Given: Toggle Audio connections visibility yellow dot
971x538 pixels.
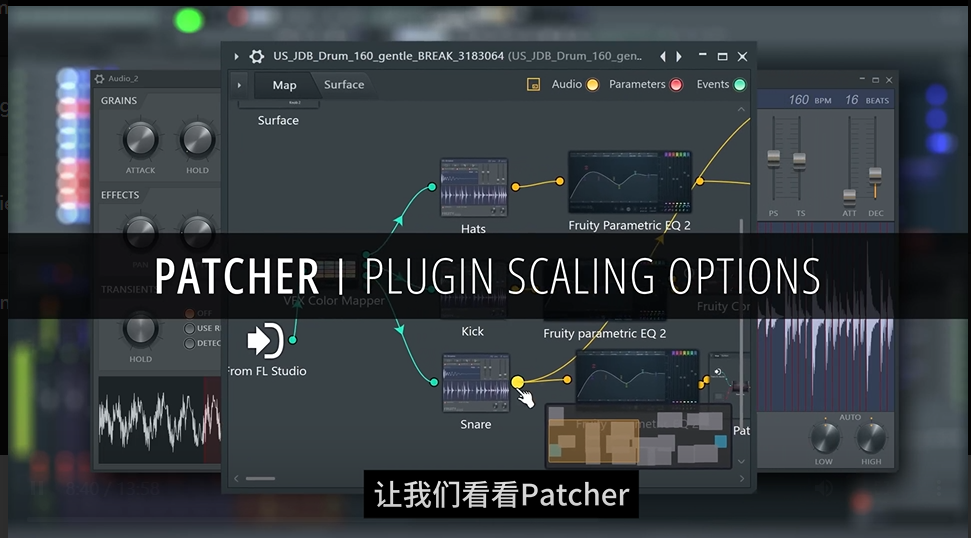Looking at the screenshot, I should pyautogui.click(x=593, y=85).
